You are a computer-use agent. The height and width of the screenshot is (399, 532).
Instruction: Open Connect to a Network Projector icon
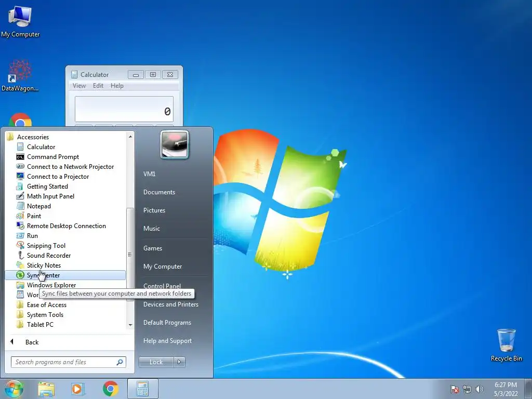[20, 167]
